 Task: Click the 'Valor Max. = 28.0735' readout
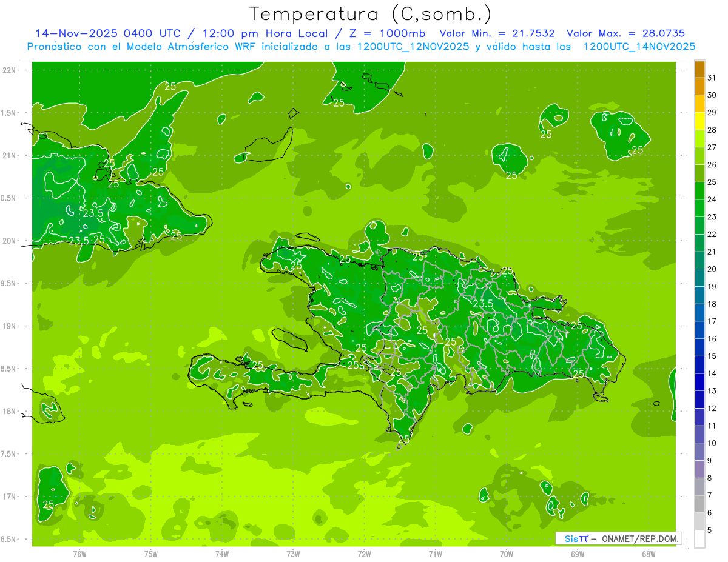(x=625, y=33)
